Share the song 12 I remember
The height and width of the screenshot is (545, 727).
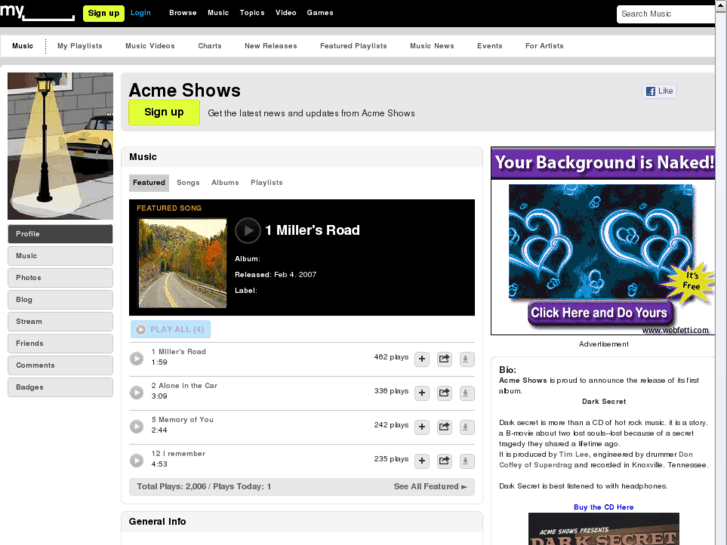[444, 461]
